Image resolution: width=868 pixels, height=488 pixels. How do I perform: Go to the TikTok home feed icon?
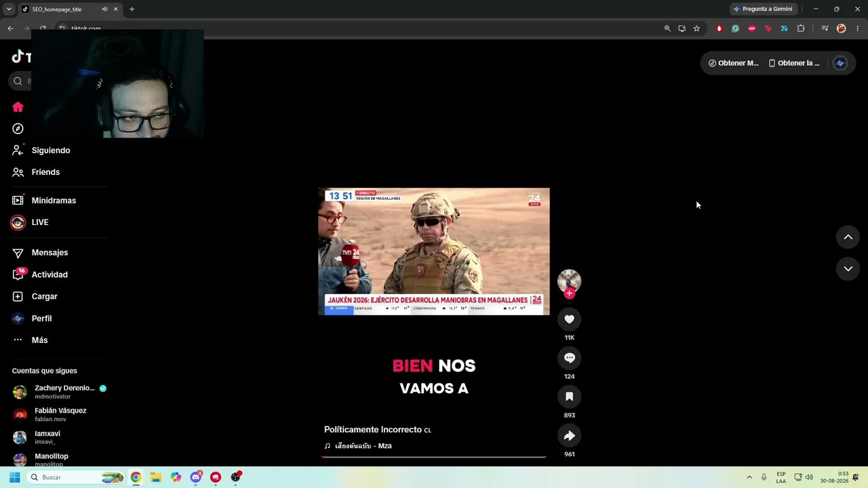(18, 107)
